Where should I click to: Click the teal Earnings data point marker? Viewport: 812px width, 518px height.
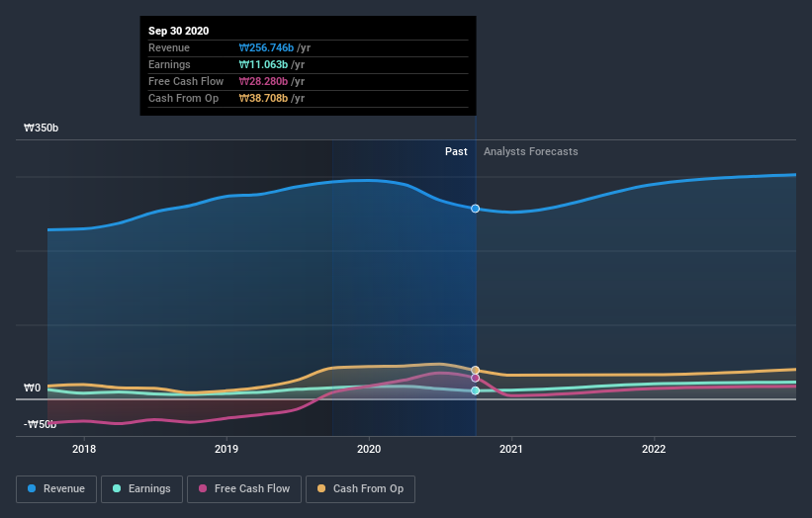tap(475, 390)
